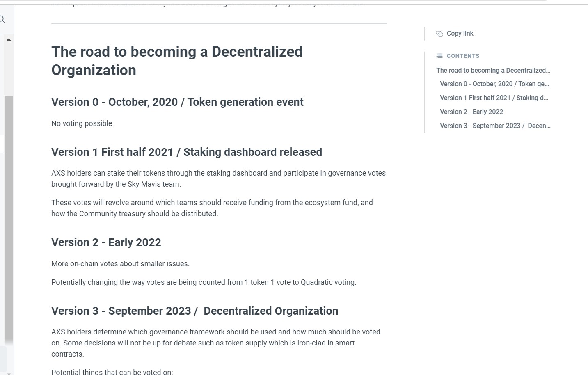Image resolution: width=588 pixels, height=375 pixels.
Task: Click the search magnifier icon at left edge
Action: tap(2, 19)
